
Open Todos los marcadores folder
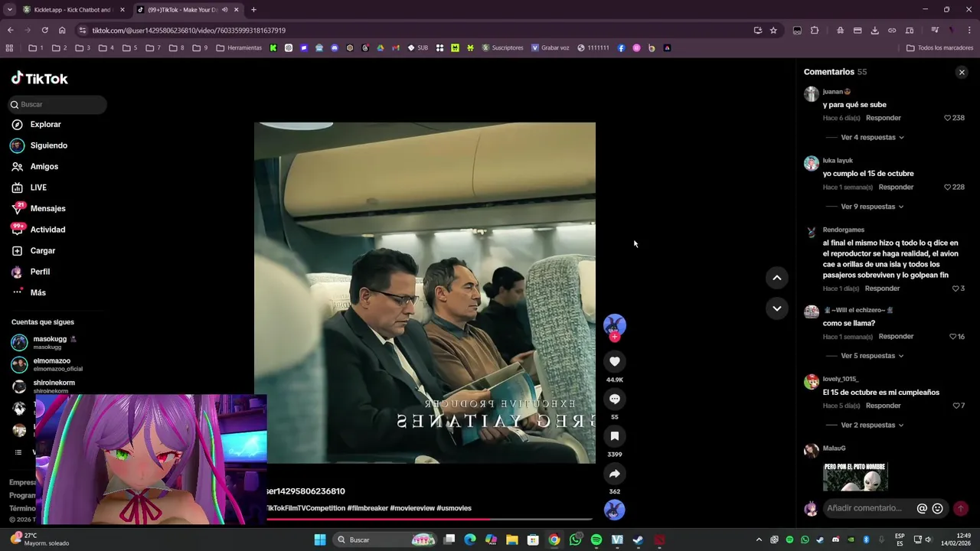[x=939, y=47]
